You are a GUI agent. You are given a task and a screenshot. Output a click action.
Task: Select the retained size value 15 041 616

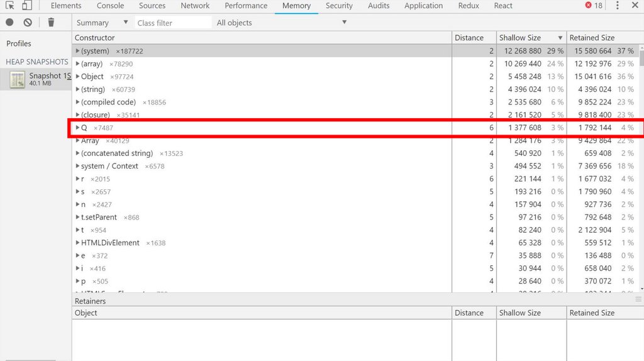point(592,76)
